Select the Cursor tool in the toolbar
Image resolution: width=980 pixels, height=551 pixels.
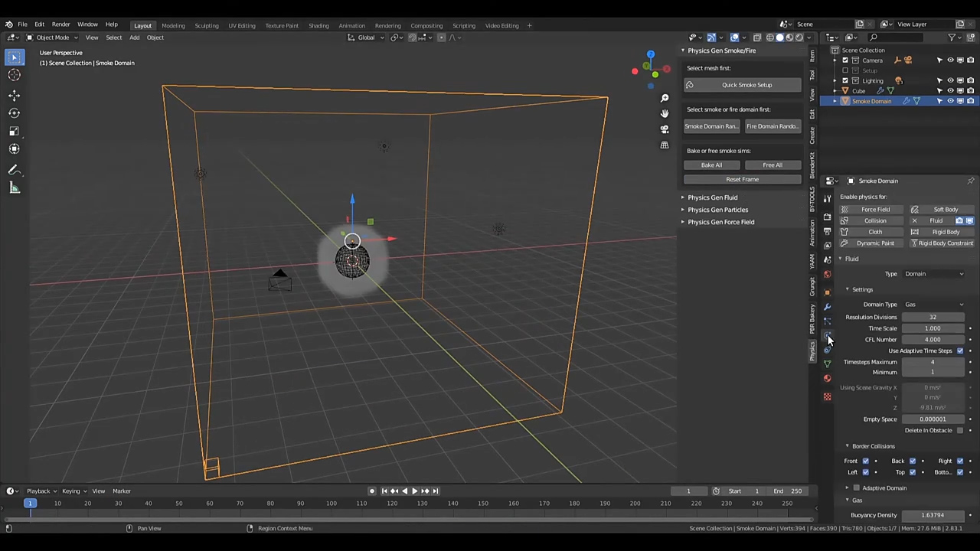tap(14, 75)
